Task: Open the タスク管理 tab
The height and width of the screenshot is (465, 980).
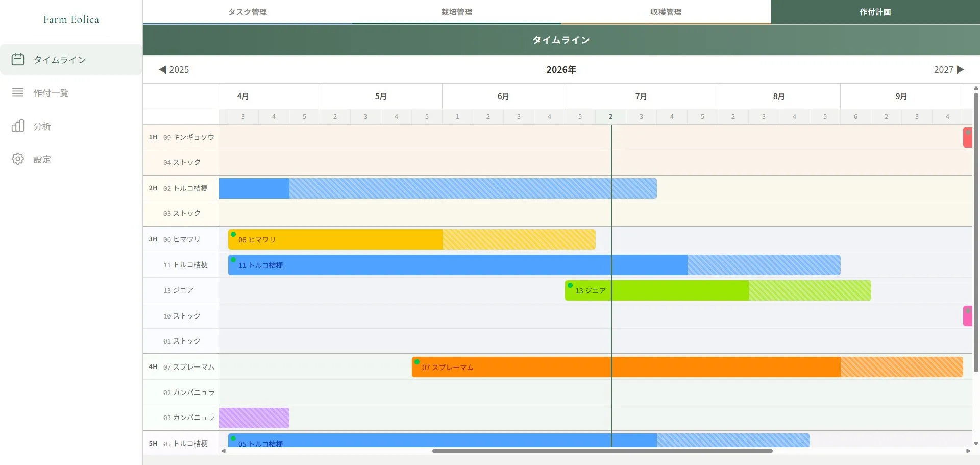Action: tap(248, 12)
